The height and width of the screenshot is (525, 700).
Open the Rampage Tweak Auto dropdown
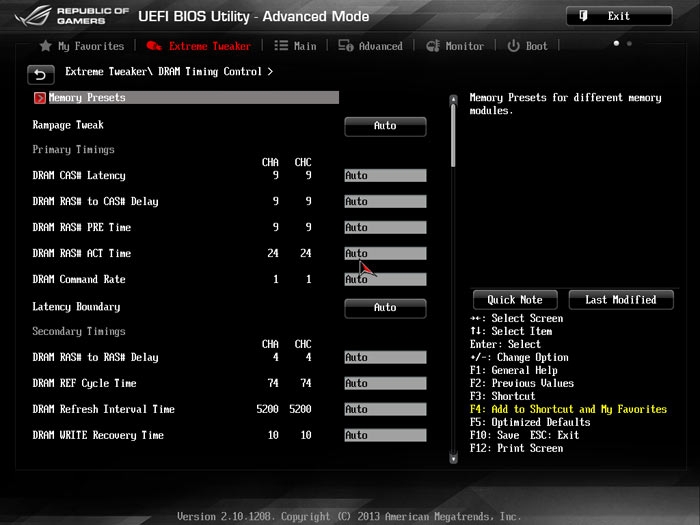(x=385, y=126)
